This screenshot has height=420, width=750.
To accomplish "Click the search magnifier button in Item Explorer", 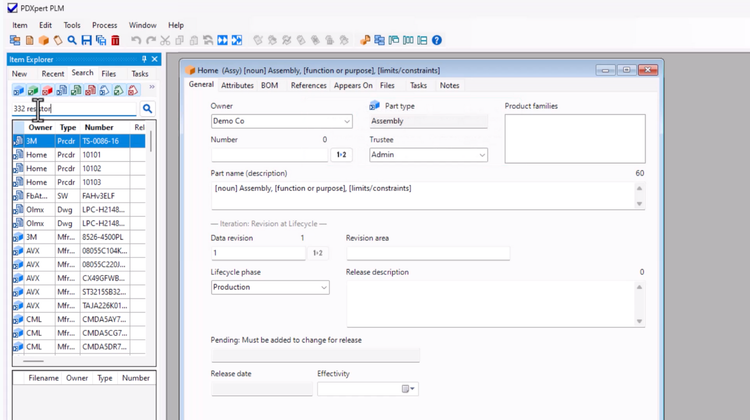I will (147, 108).
